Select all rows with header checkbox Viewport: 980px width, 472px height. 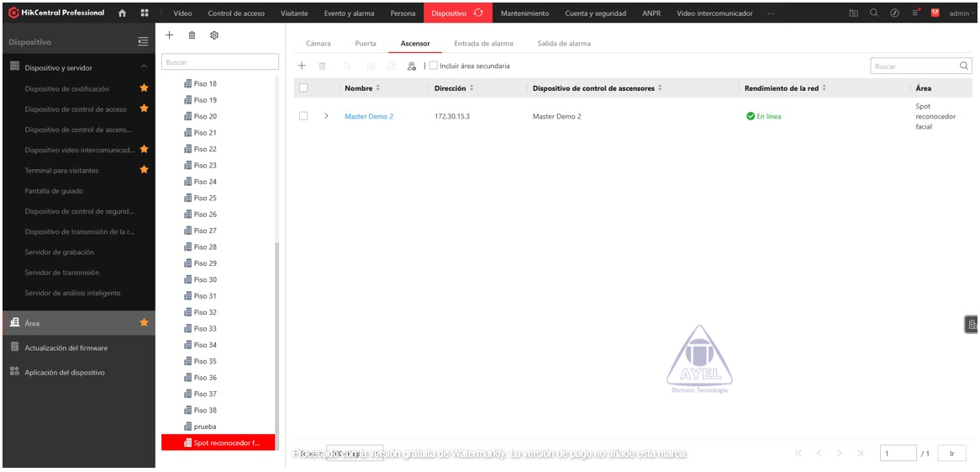pyautogui.click(x=303, y=88)
